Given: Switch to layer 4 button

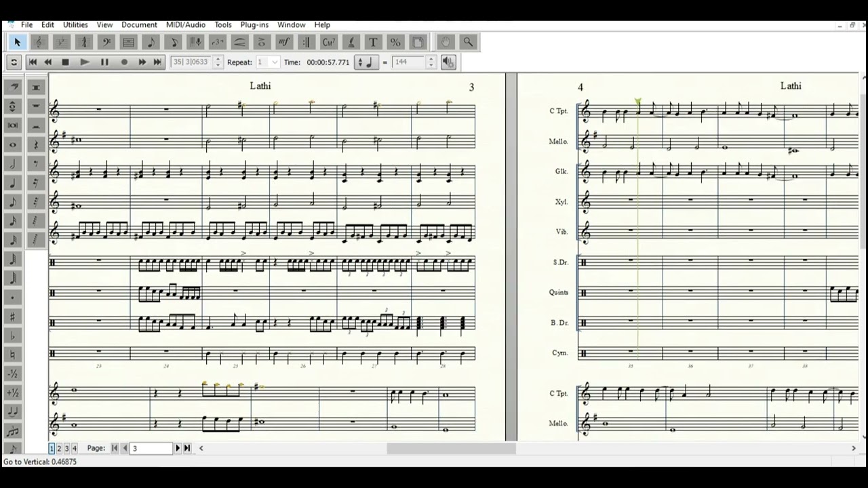Looking at the screenshot, I should pyautogui.click(x=74, y=448).
